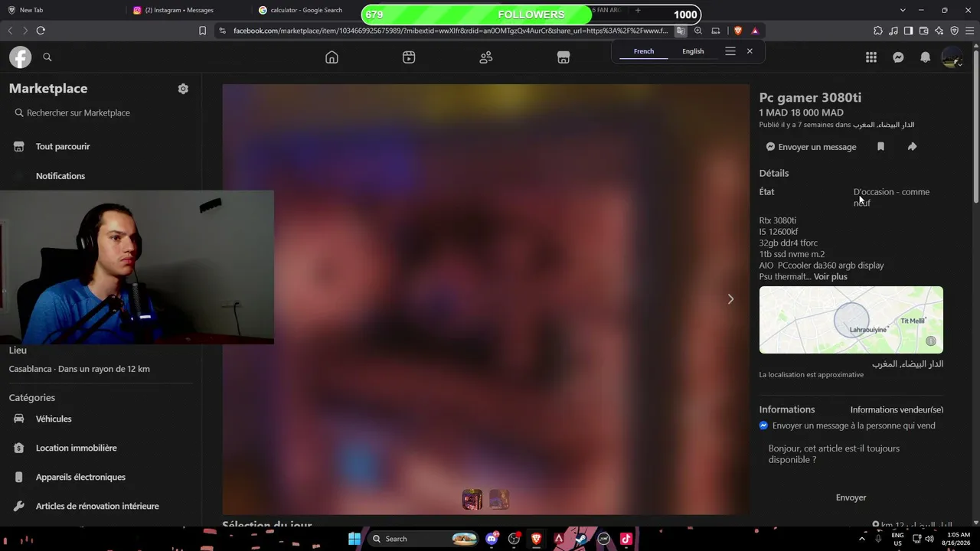Open Leo AI sparkle icon
The height and width of the screenshot is (551, 980).
click(939, 31)
